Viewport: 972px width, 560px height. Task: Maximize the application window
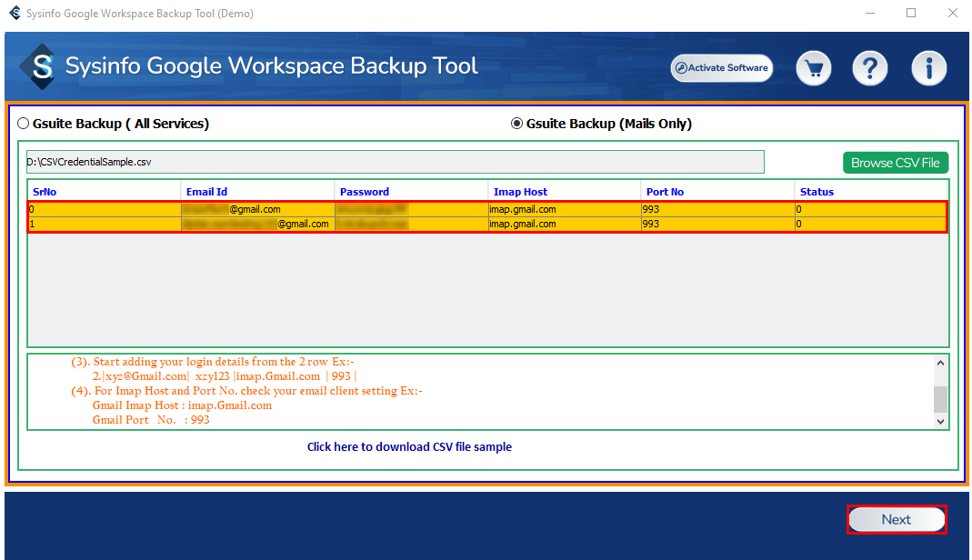pos(911,13)
